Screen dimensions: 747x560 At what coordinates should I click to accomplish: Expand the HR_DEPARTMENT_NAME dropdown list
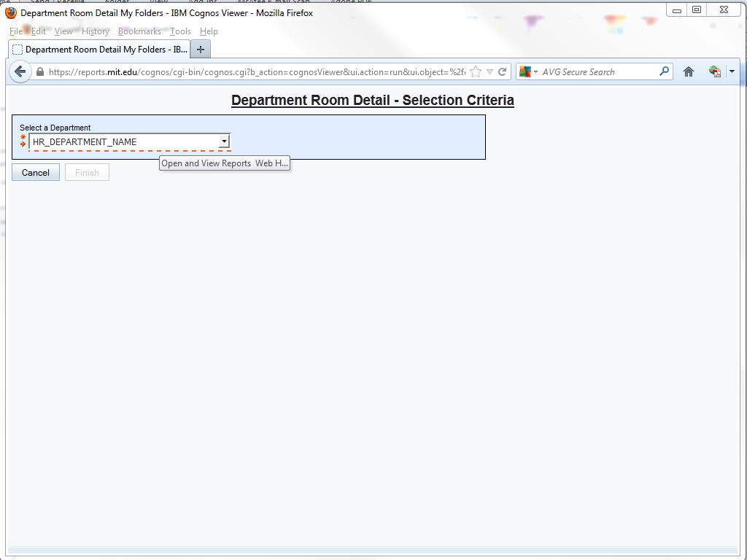(224, 141)
